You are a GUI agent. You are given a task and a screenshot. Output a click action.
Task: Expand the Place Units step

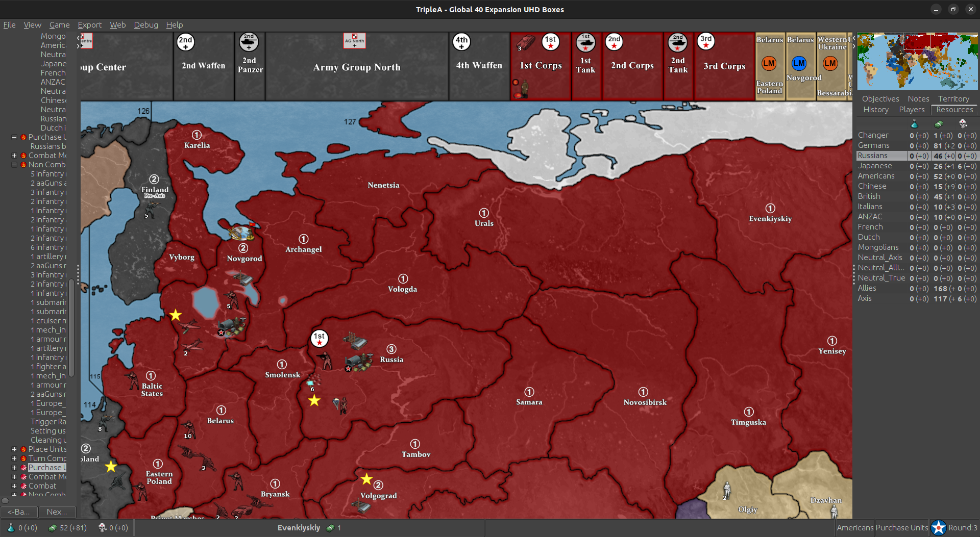(14, 449)
